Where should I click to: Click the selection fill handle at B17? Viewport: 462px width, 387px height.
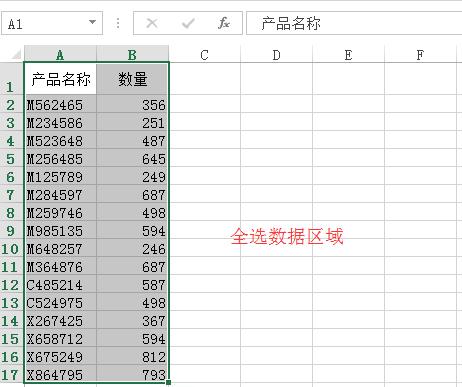169,383
